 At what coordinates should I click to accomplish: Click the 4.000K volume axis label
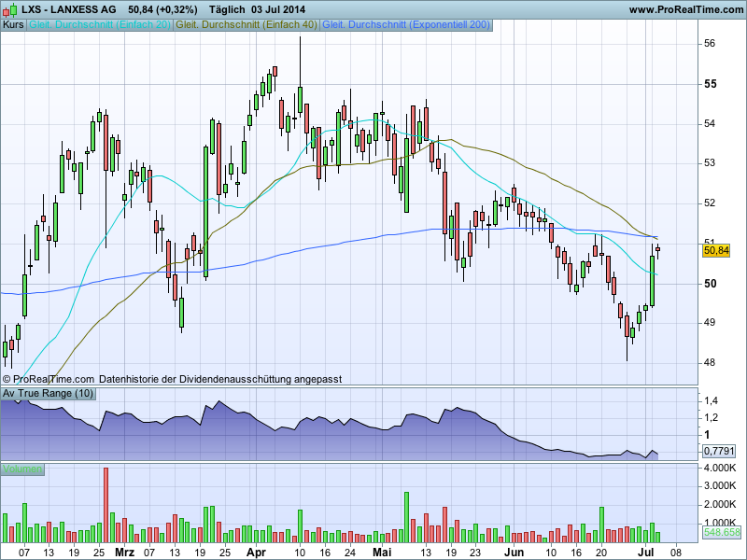pos(720,469)
